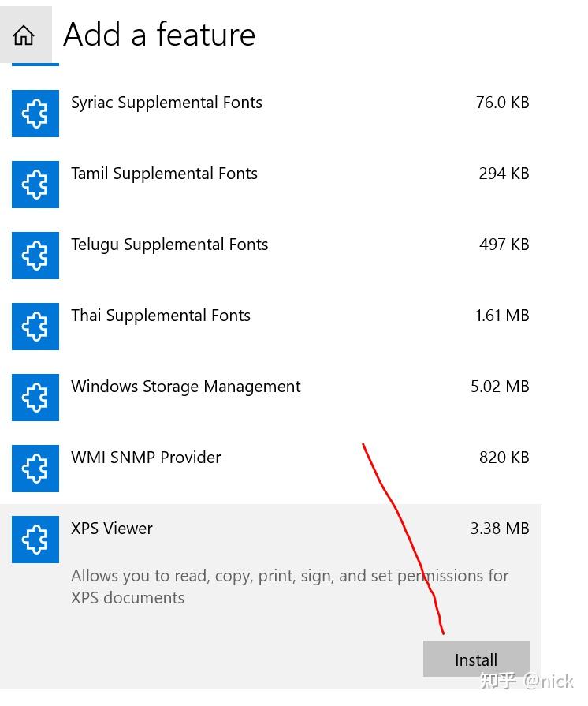Click the WMI SNMP Provider feature icon
The image size is (588, 706).
click(35, 469)
